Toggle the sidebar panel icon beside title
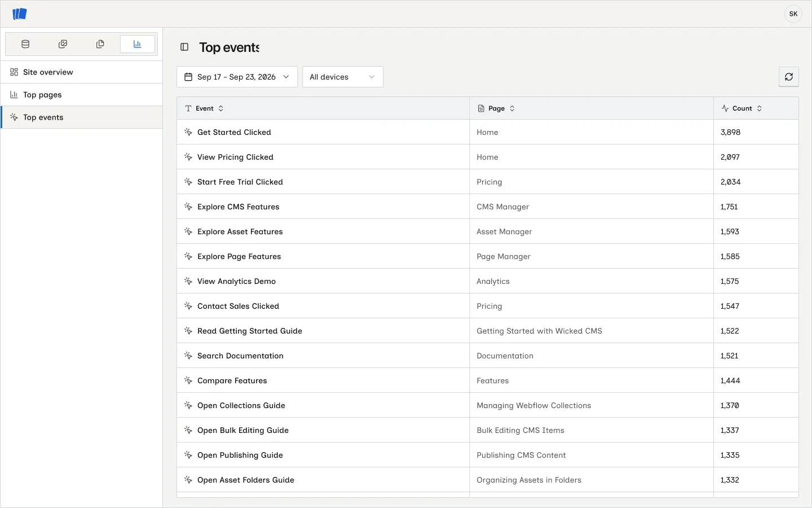Screen dimensions: 812x508 [x=184, y=47]
